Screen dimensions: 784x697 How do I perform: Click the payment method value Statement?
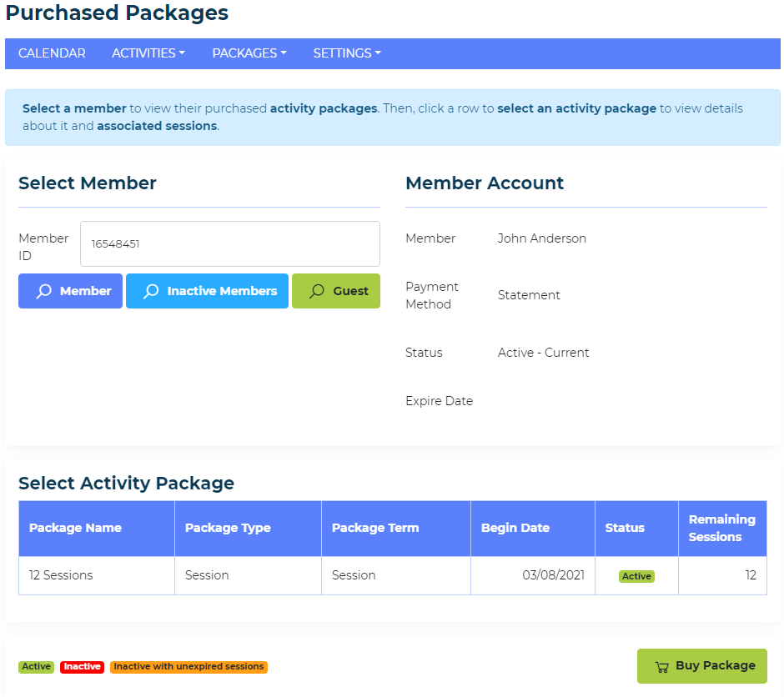pyautogui.click(x=529, y=295)
